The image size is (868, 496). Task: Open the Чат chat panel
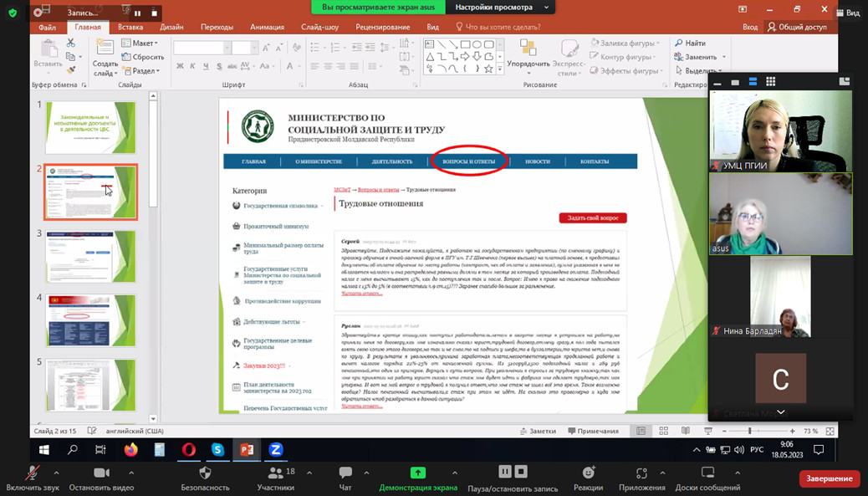pyautogui.click(x=345, y=473)
